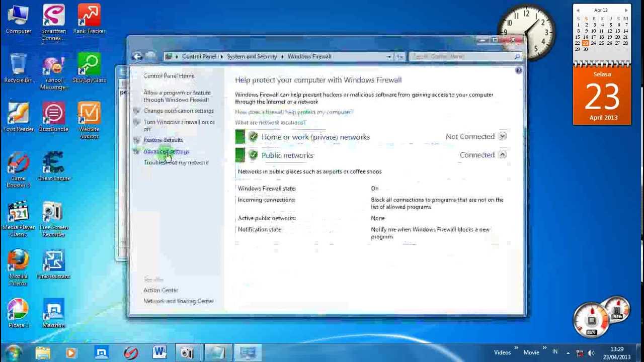
Task: Click System and Security breadcrumb
Action: click(252, 56)
